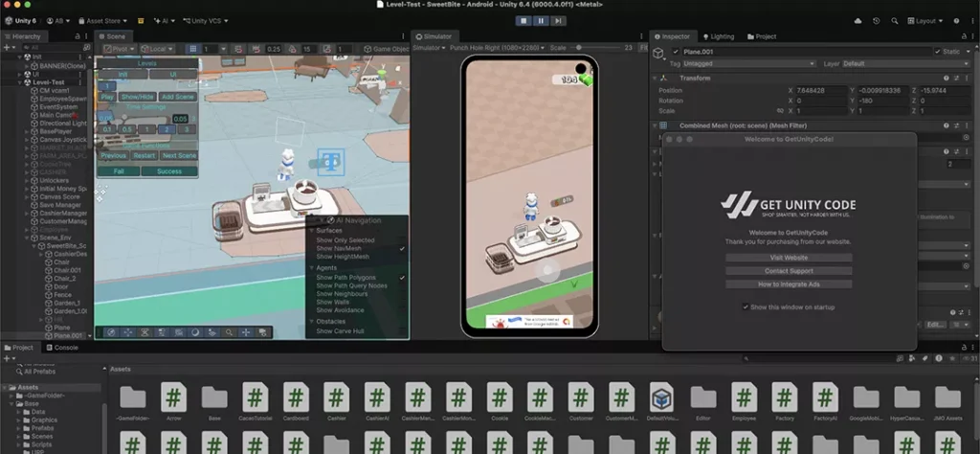Open the Asset Store dropdown
Image resolution: width=980 pixels, height=454 pixels.
click(x=103, y=21)
